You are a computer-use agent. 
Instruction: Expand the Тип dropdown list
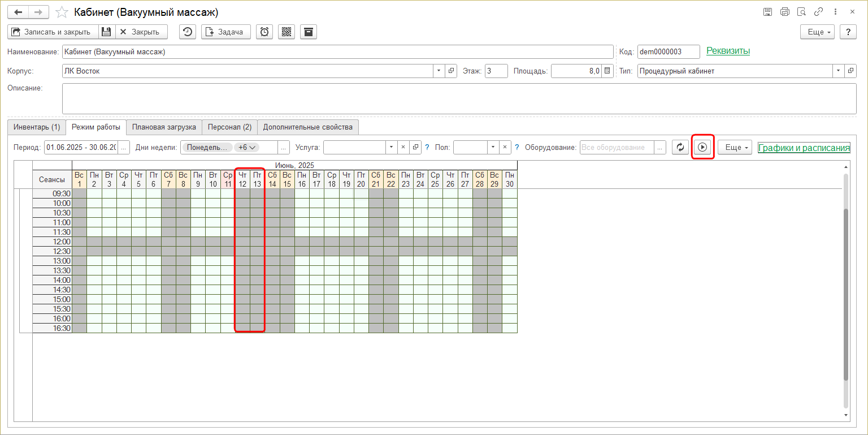[x=837, y=71]
